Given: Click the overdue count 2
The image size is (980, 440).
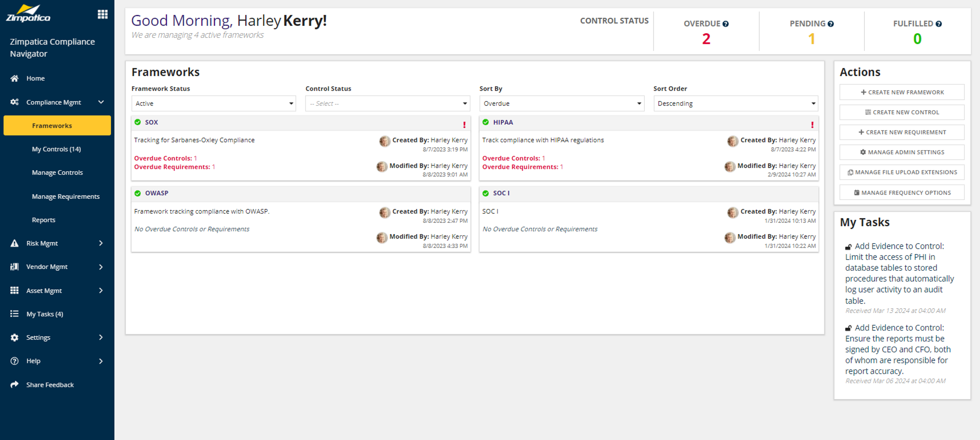Looking at the screenshot, I should [x=706, y=39].
